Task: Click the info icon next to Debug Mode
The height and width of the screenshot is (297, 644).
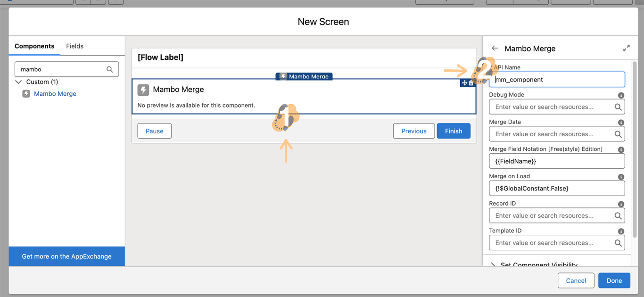Action: click(621, 95)
